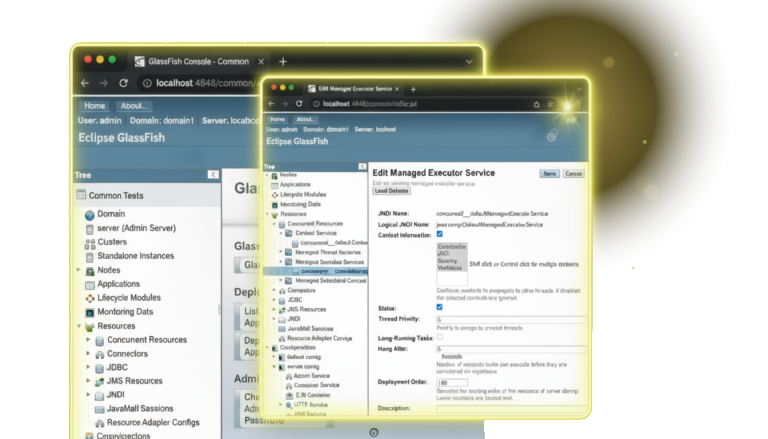The height and width of the screenshot is (439, 768).
Task: Click site info icon in front window address bar
Action: (x=316, y=104)
